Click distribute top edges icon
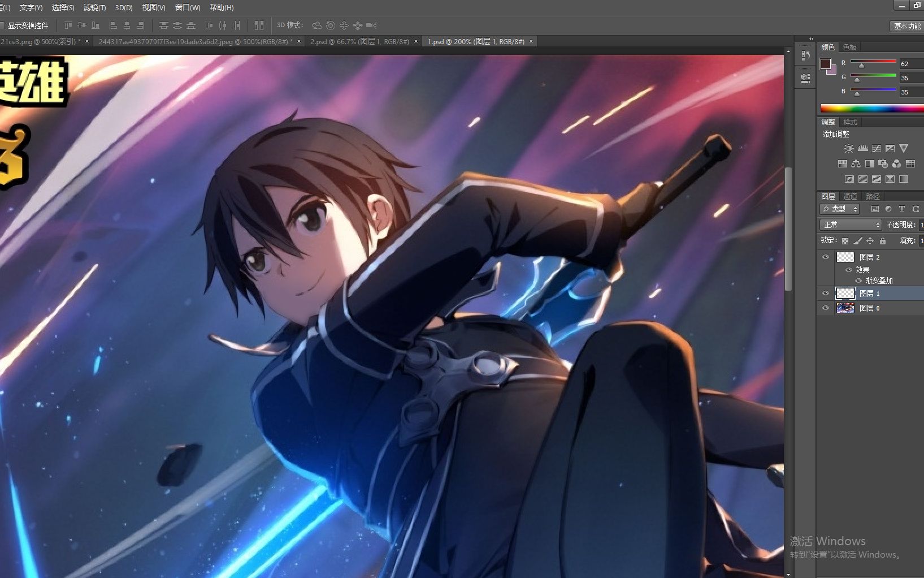 [163, 25]
